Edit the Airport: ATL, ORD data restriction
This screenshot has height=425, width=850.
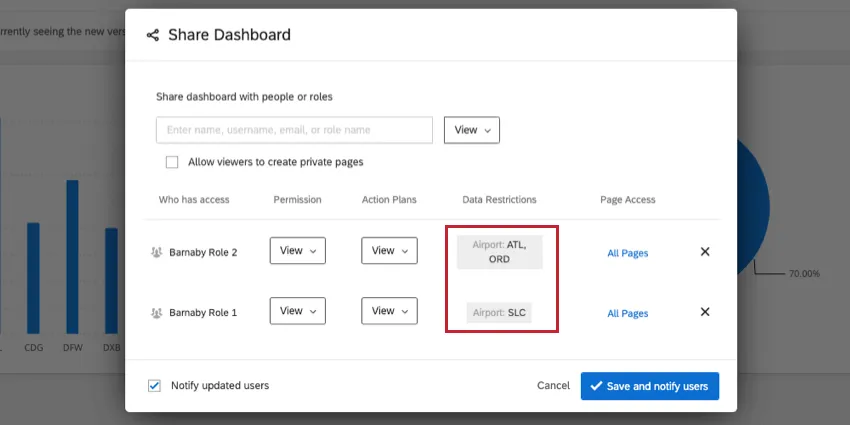pyautogui.click(x=499, y=251)
